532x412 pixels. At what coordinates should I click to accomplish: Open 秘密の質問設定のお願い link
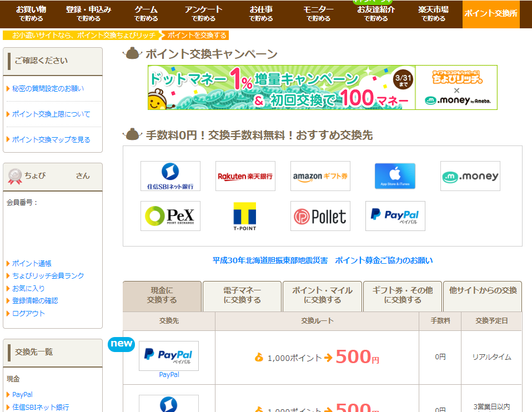[x=48, y=89]
